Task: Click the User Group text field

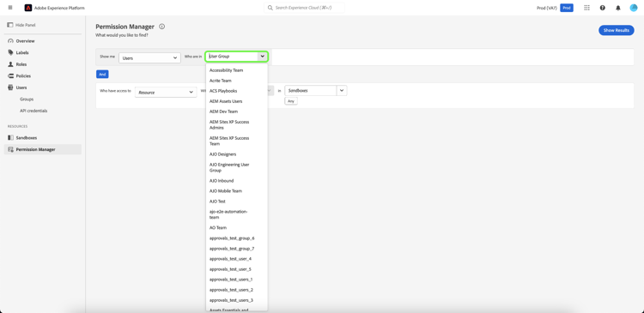Action: click(x=232, y=57)
